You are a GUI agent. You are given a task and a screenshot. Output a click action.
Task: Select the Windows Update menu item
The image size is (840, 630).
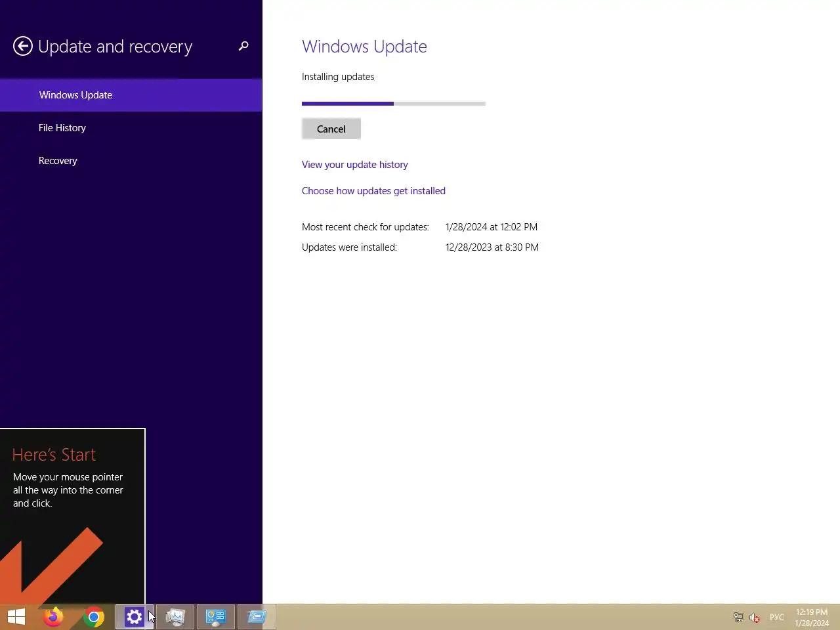click(131, 95)
